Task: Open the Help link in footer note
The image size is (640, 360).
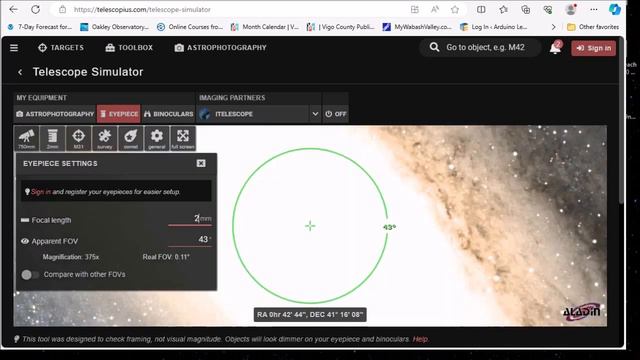Action: [420, 339]
